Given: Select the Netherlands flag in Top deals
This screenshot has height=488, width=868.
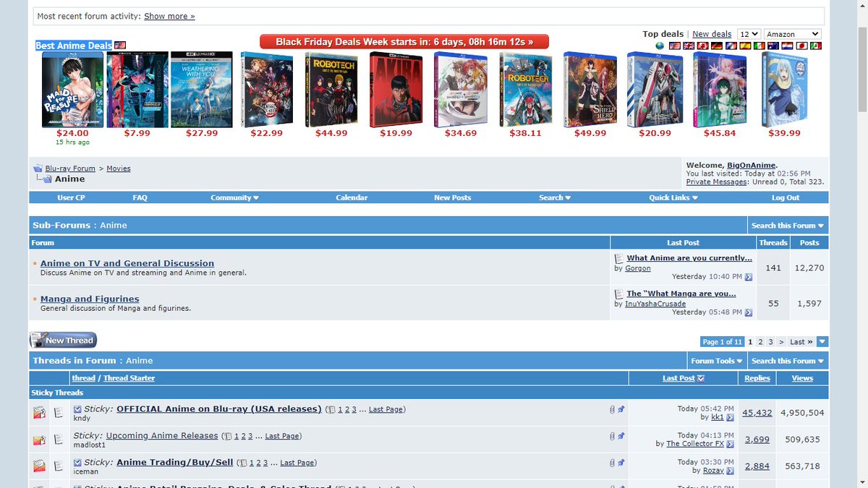Looking at the screenshot, I should 787,46.
